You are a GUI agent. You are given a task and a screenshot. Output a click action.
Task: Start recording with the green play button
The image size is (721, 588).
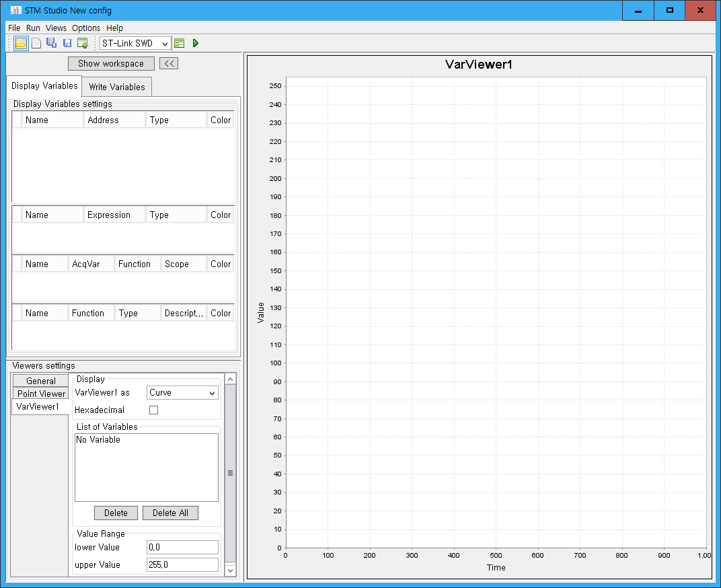coord(196,43)
